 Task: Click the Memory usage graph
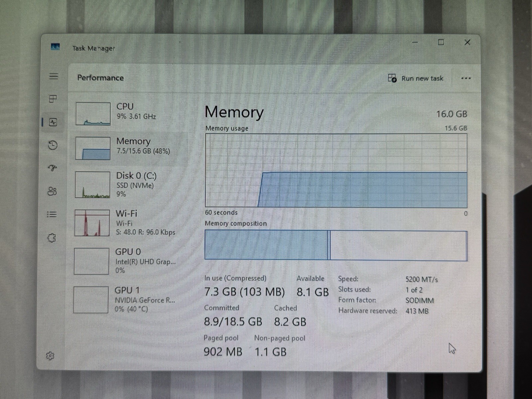point(336,171)
